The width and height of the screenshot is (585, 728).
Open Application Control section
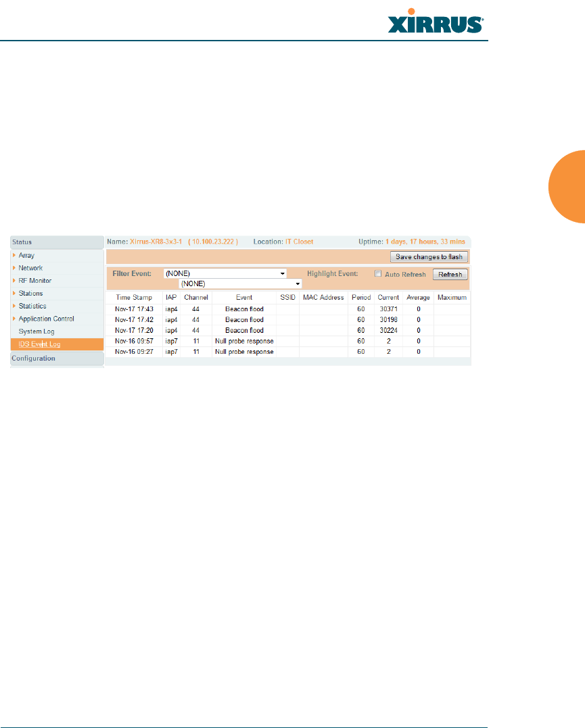(x=47, y=319)
